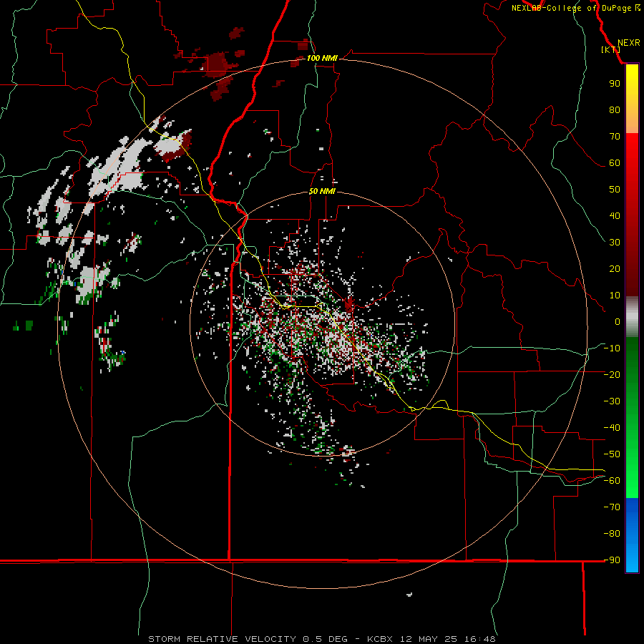The image size is (644, 644).
Task: Select the -90 value on velocity scale
Action: (612, 560)
